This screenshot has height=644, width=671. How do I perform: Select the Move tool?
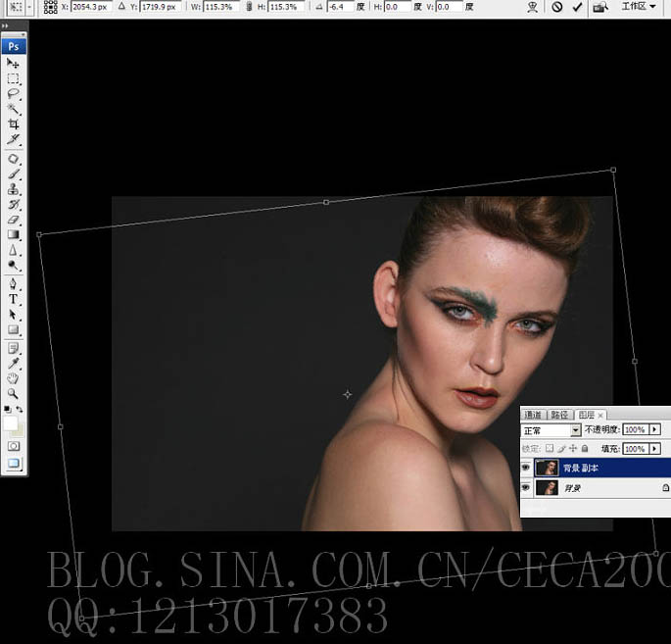click(13, 64)
